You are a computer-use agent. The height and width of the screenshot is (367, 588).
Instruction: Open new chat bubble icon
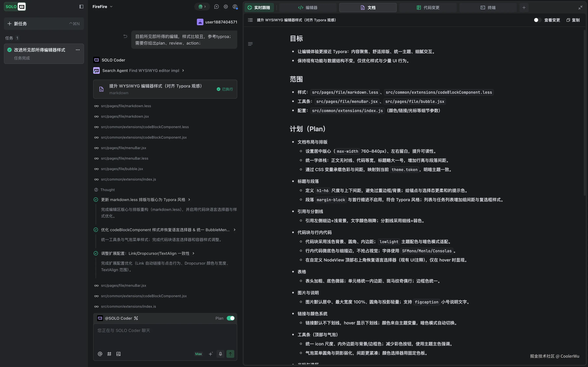(x=216, y=7)
